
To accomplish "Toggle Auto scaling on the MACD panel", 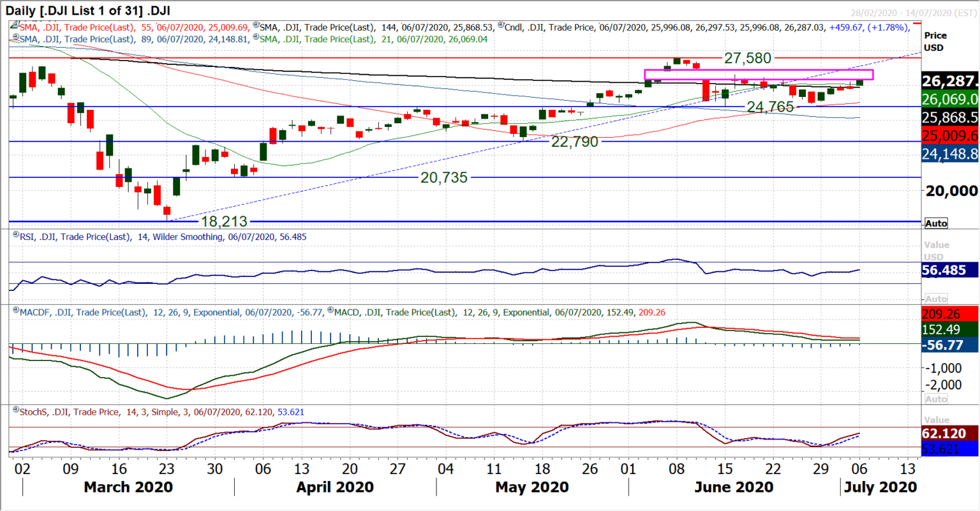I will (935, 399).
